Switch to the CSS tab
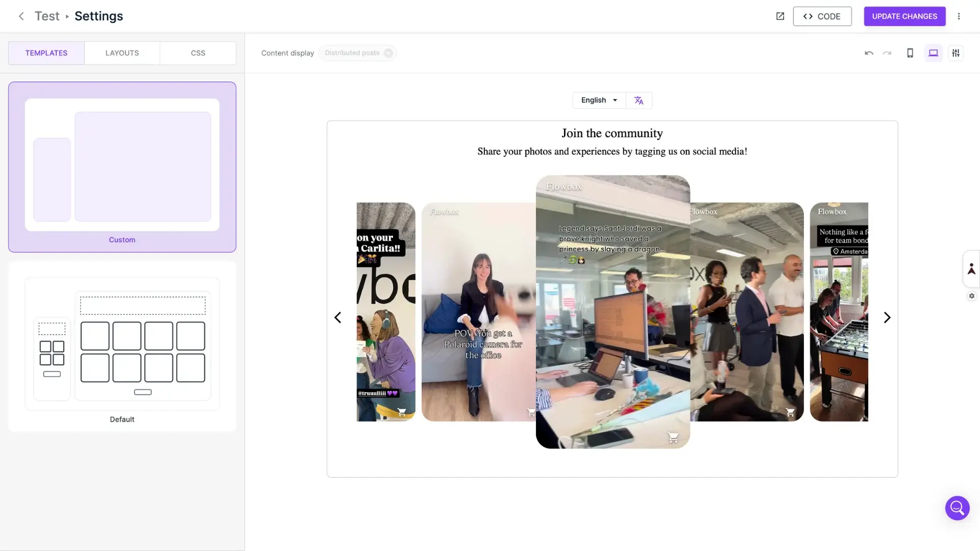 198,53
